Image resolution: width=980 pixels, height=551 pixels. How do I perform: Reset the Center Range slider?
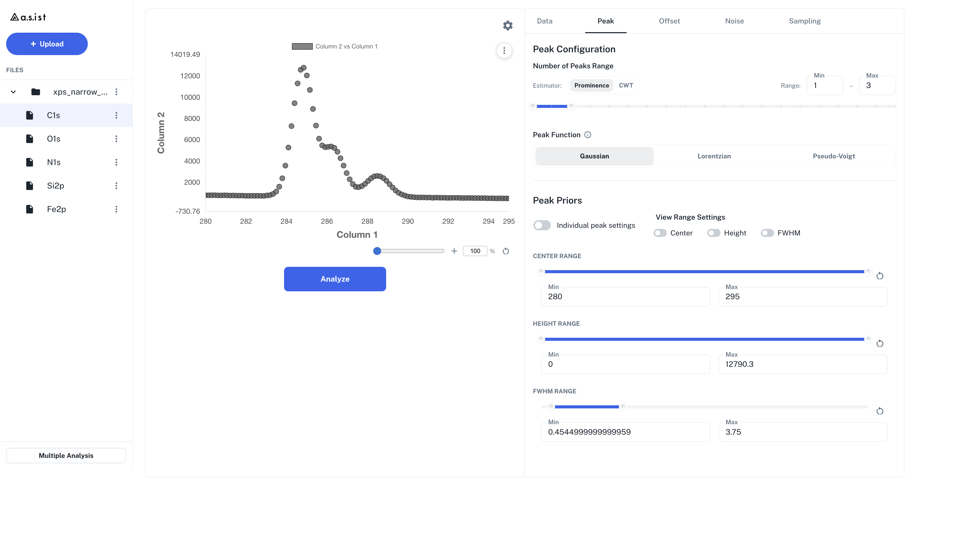click(x=879, y=276)
